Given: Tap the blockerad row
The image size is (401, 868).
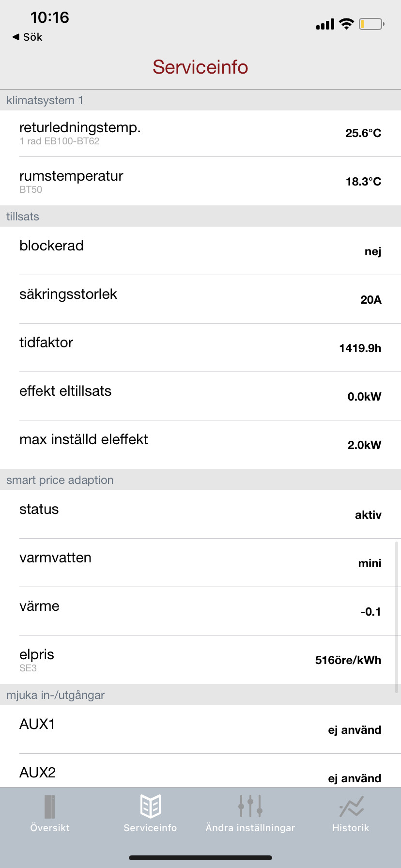Looking at the screenshot, I should (x=200, y=251).
